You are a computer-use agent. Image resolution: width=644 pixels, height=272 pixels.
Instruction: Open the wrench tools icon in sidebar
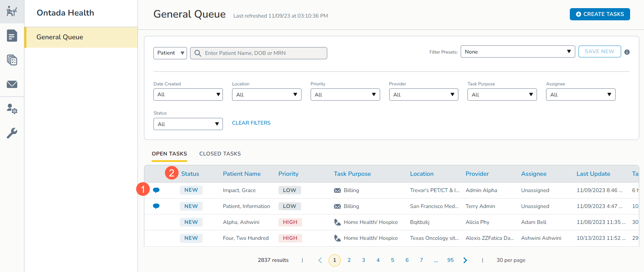tap(12, 133)
